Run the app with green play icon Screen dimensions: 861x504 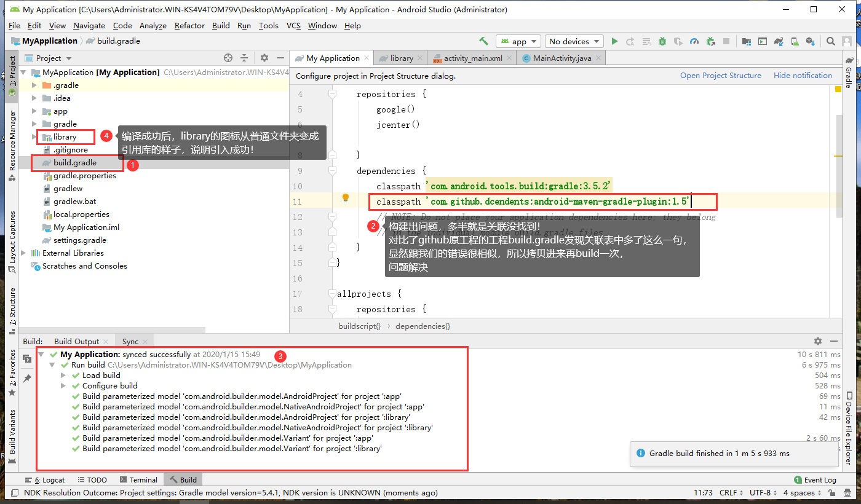click(614, 41)
